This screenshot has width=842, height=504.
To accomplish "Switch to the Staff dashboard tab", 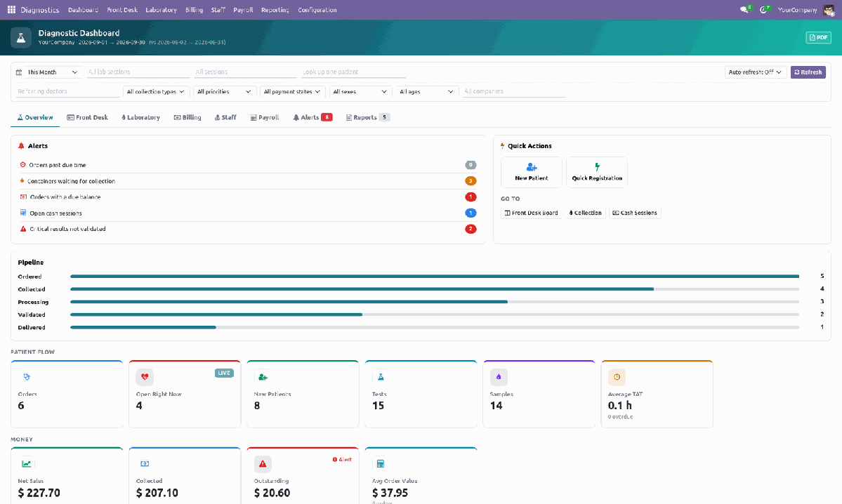I will tap(225, 117).
